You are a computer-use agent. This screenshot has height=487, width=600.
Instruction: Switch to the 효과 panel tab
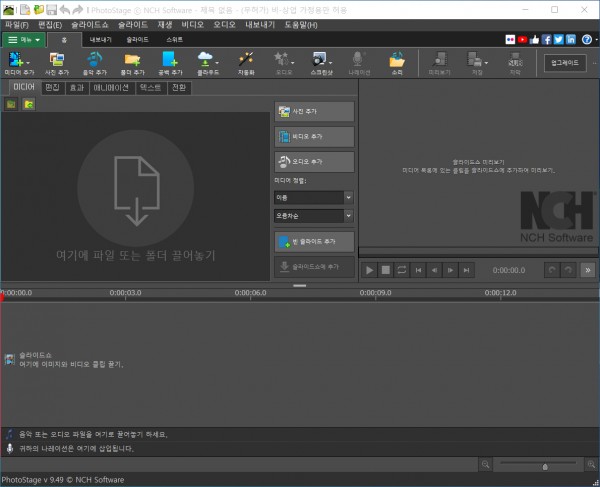[x=77, y=88]
